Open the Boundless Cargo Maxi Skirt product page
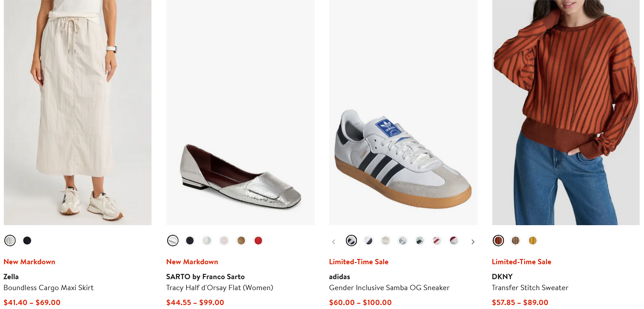 48,287
